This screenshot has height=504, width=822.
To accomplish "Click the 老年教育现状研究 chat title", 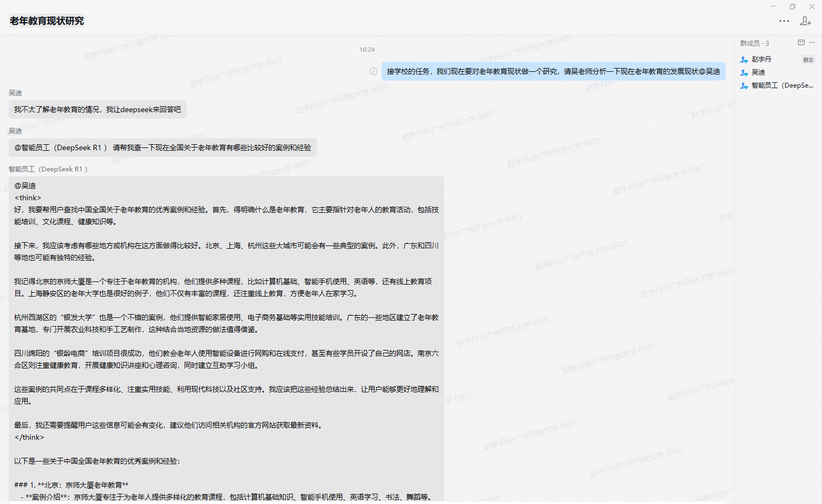I will (47, 21).
